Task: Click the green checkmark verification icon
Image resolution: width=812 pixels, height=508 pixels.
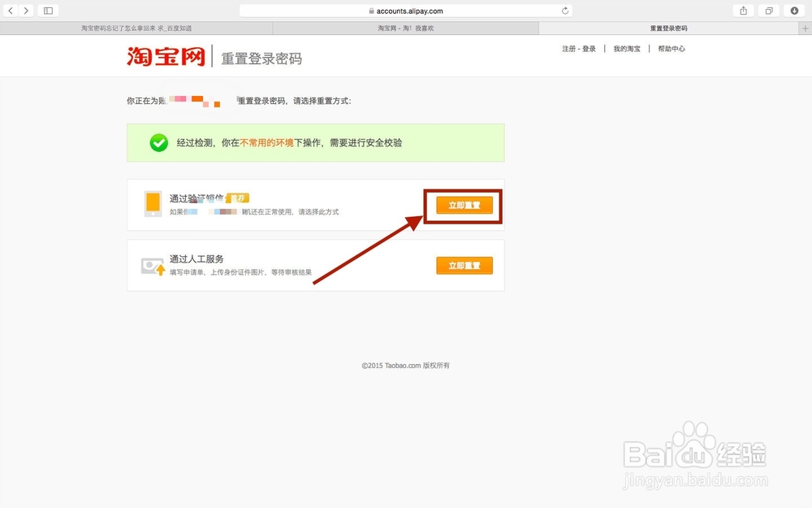Action: pyautogui.click(x=159, y=142)
